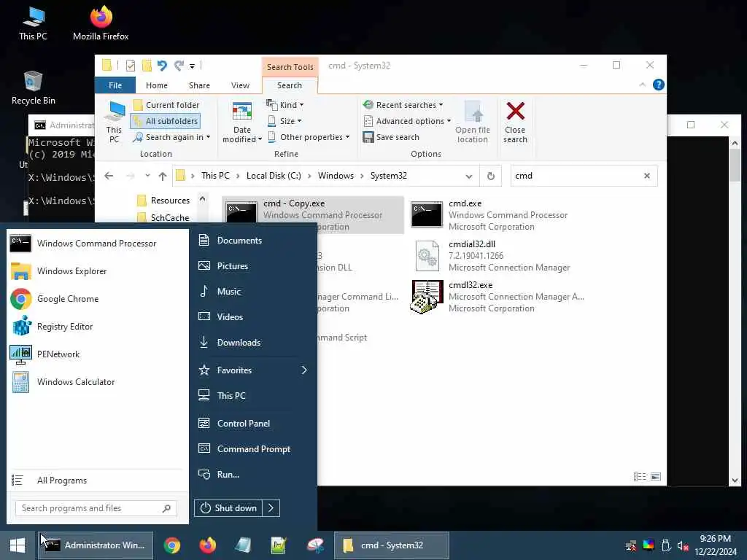This screenshot has width=747, height=560.
Task: Click the Windows Start button
Action: [x=18, y=545]
